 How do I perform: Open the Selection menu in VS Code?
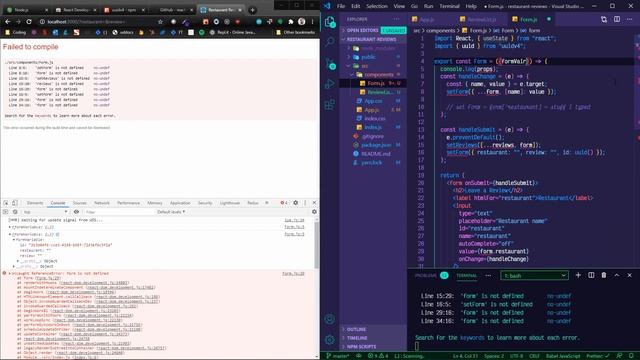tap(376, 6)
